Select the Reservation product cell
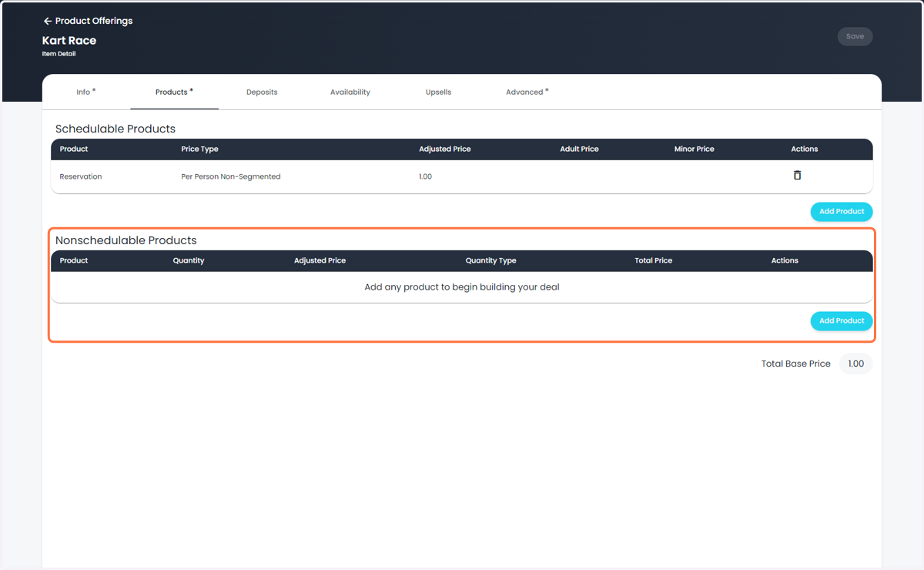Image resolution: width=924 pixels, height=570 pixels. coord(81,176)
